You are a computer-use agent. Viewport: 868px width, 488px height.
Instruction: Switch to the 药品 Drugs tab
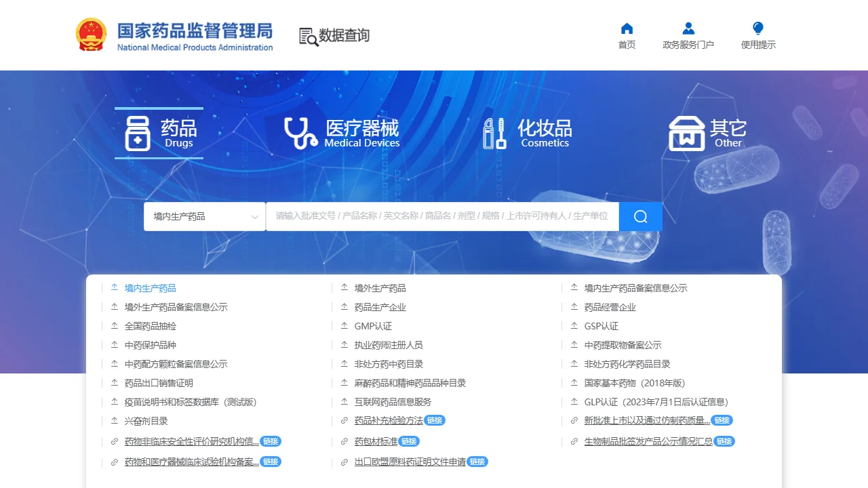[159, 133]
